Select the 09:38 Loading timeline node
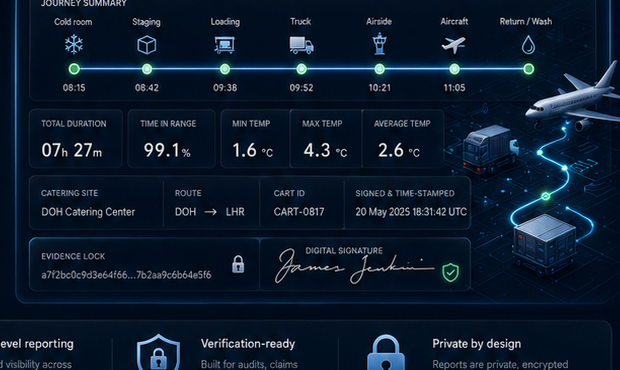The image size is (620, 370). [225, 69]
